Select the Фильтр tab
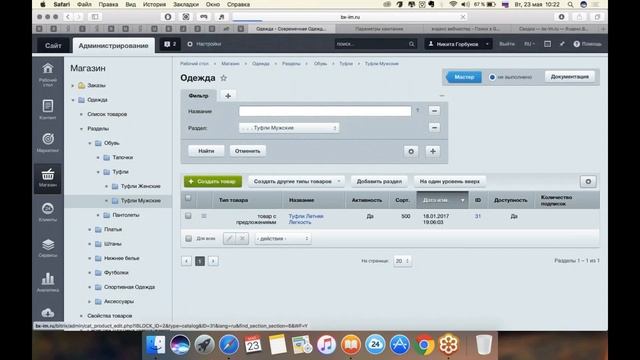 198,96
